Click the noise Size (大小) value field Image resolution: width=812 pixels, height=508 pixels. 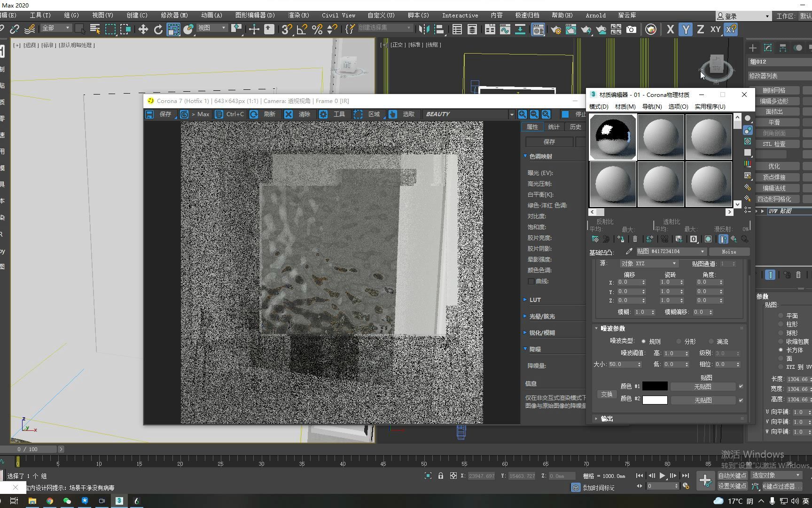tap(622, 365)
